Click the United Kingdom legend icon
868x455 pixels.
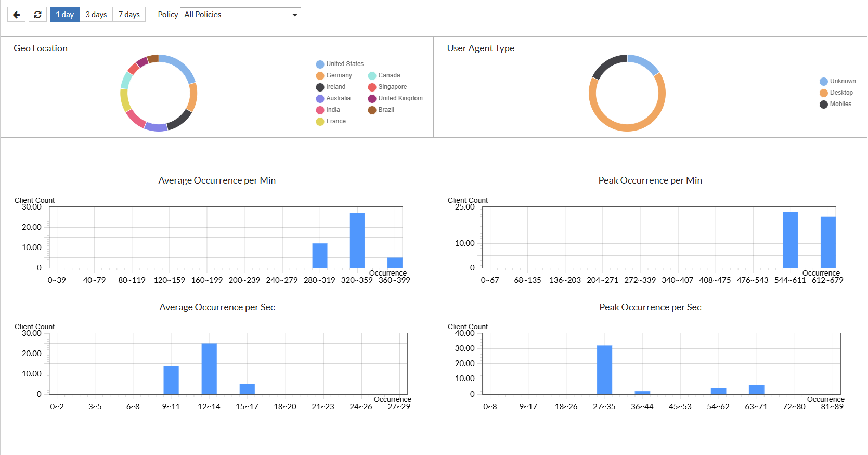(x=372, y=99)
